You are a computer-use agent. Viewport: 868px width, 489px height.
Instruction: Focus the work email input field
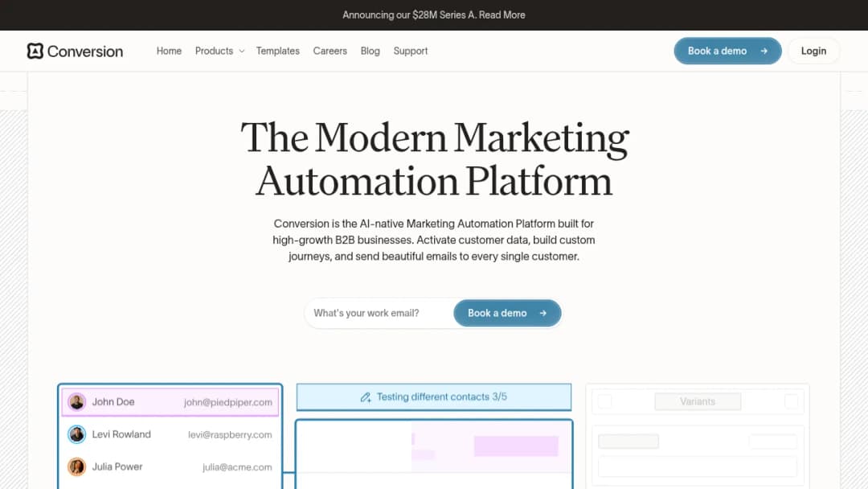(x=379, y=313)
